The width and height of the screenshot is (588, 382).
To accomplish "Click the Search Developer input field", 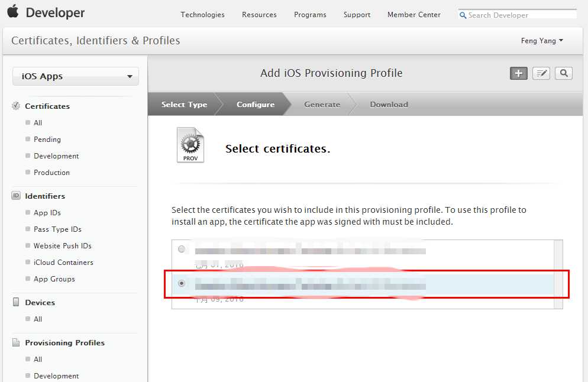I will point(521,15).
